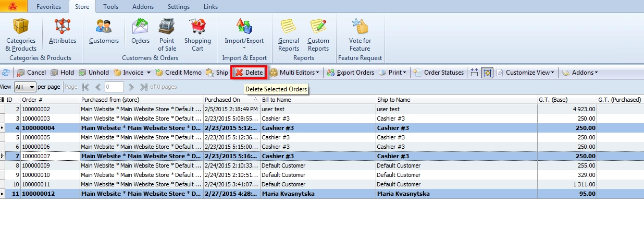Select order 100000002 row
This screenshot has height=249, width=644.
322,109
